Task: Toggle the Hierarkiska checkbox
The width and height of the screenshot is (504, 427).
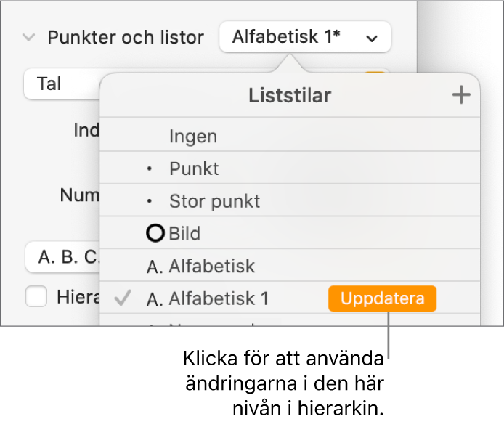Action: tap(36, 296)
